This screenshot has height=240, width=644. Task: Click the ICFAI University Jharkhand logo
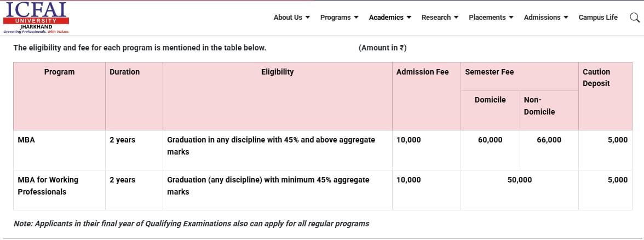36,17
